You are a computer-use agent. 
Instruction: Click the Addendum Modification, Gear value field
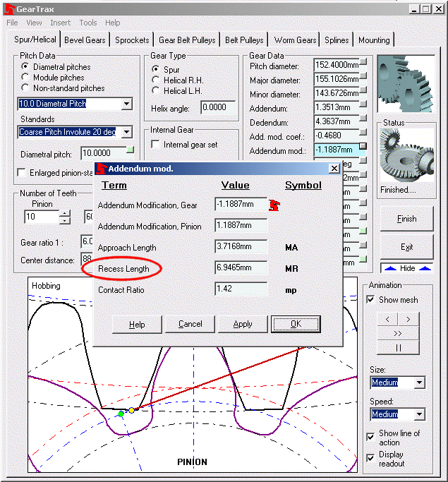[x=241, y=205]
